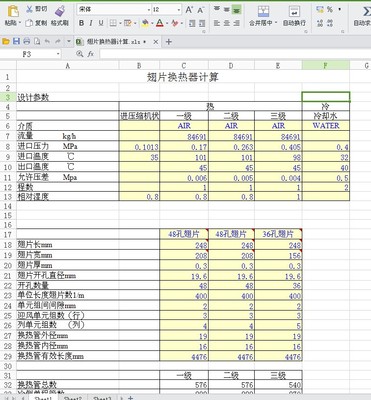This screenshot has width=371, height=400.
Task: Click the Cut (剪切) scissors icon
Action: pyautogui.click(x=30, y=9)
